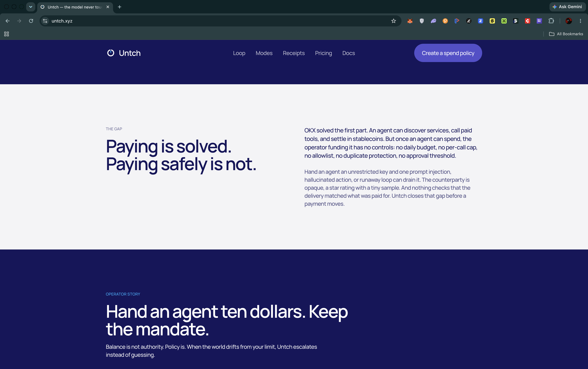Screen dimensions: 588x369
Task: Click Ask Gemini sparkle button
Action: (567, 7)
